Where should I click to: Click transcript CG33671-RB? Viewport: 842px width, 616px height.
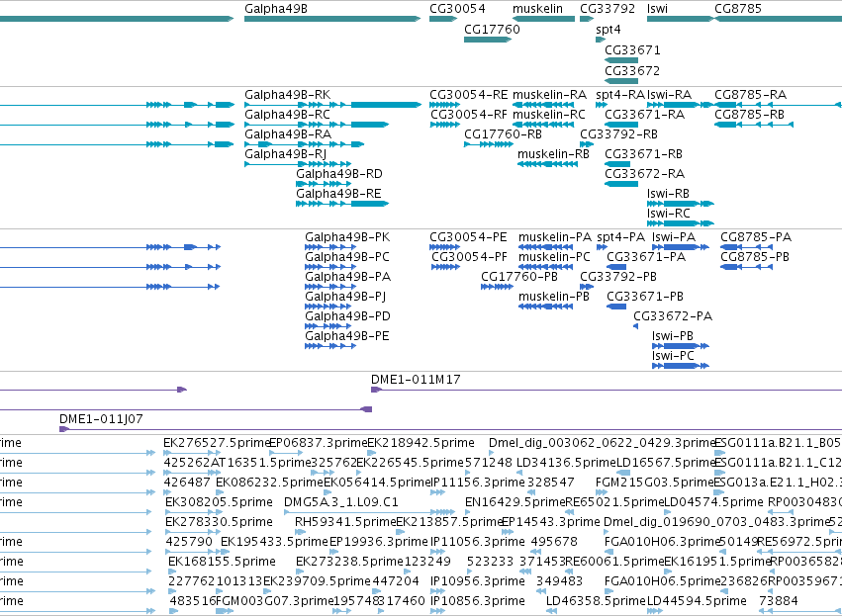click(617, 164)
